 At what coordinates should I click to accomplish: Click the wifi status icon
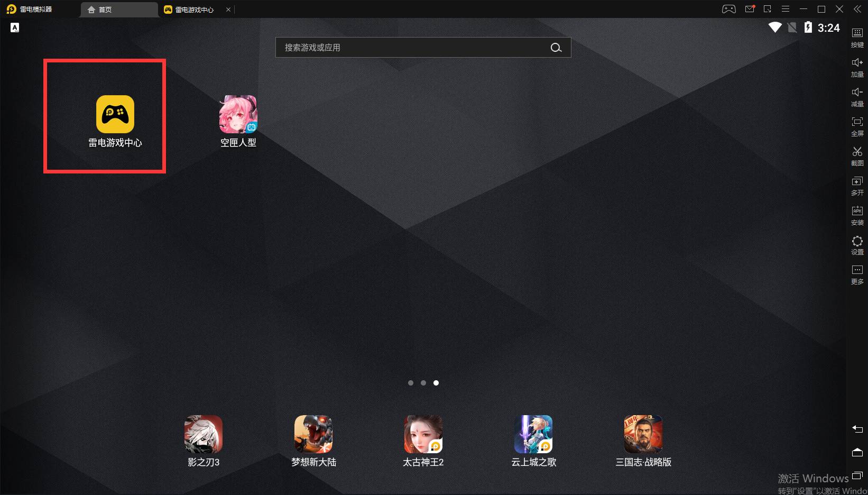click(x=775, y=27)
